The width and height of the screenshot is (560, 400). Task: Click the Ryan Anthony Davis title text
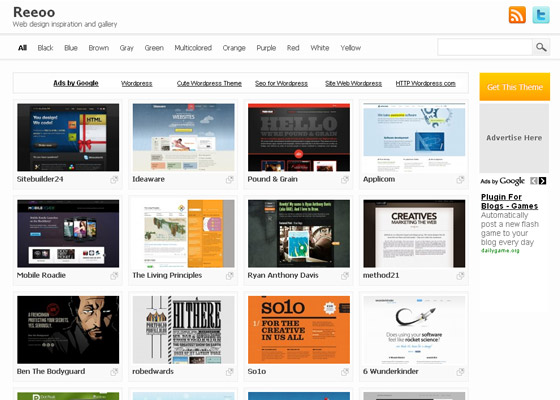(283, 275)
